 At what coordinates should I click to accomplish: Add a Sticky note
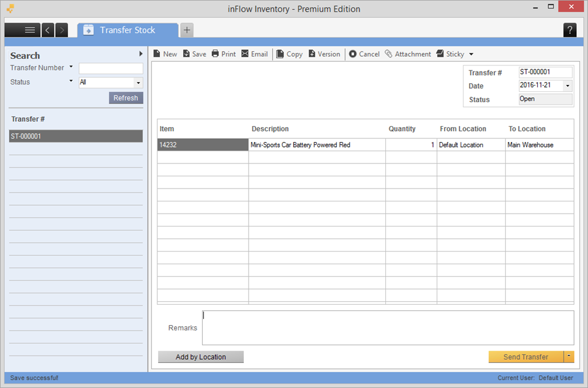(x=450, y=54)
